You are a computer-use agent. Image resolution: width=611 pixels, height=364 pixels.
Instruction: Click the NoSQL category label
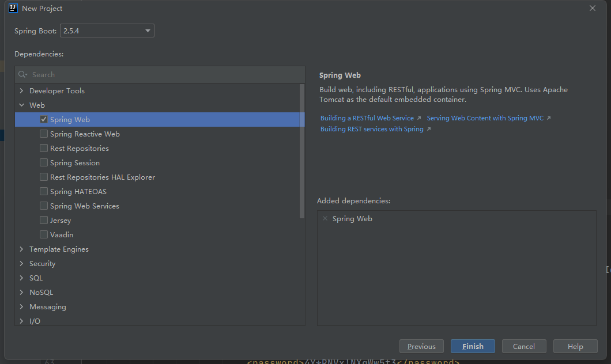point(42,293)
